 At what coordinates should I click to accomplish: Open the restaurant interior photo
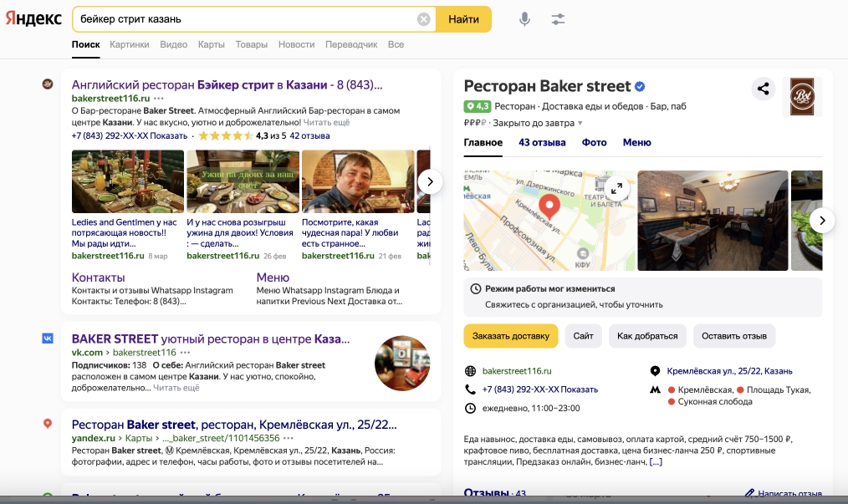pos(713,221)
